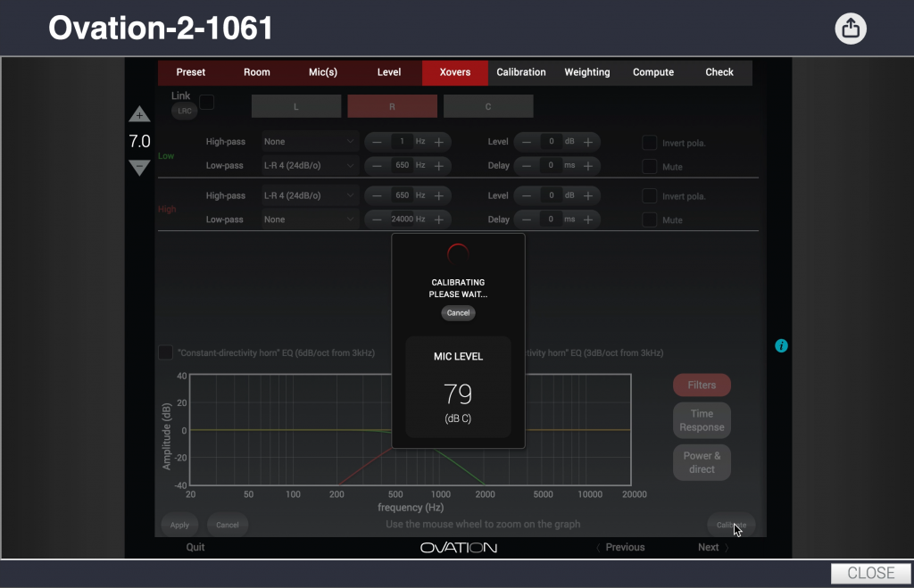Decrease Low band Delay ms

tap(527, 166)
